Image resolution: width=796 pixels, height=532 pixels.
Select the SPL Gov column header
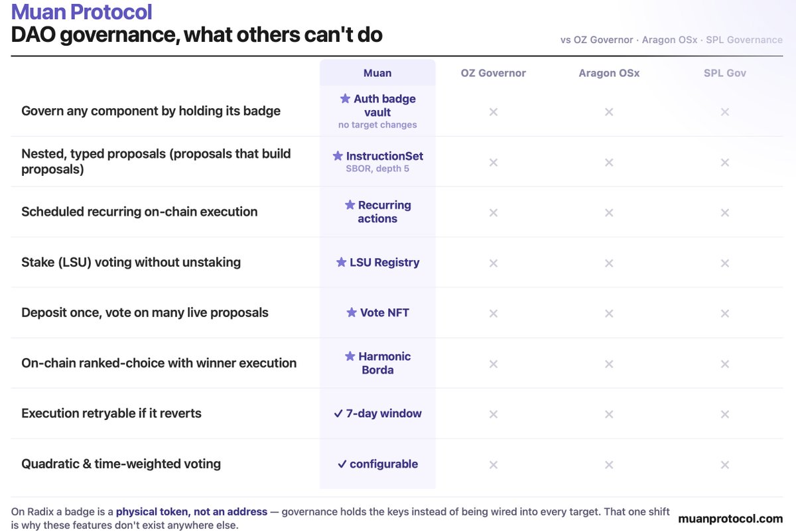(725, 73)
